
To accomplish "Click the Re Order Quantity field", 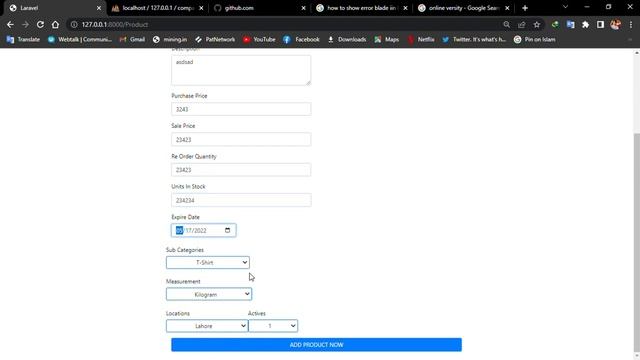I will (x=241, y=170).
